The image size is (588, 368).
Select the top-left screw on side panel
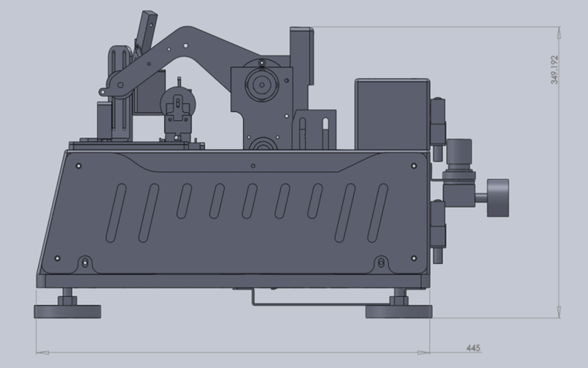click(x=78, y=166)
